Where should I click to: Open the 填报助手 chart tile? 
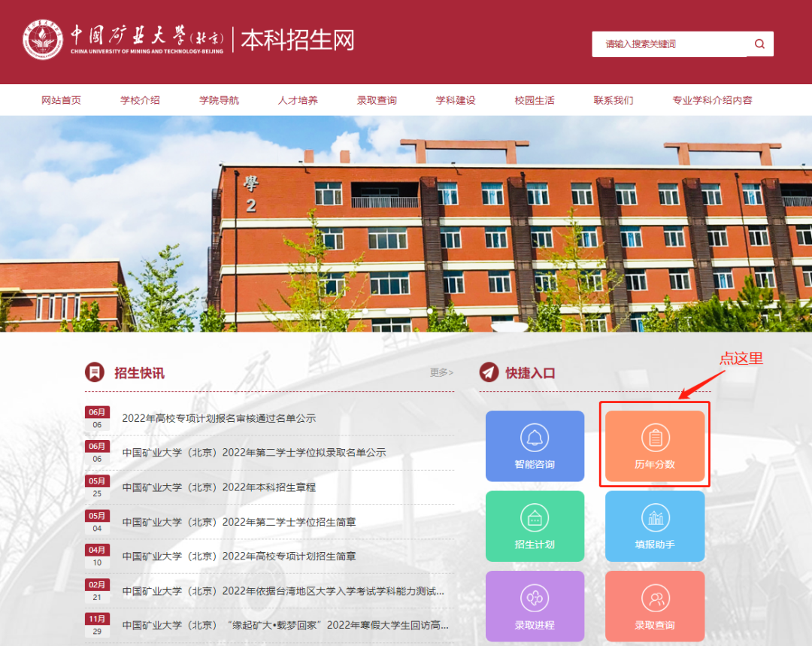tap(654, 526)
